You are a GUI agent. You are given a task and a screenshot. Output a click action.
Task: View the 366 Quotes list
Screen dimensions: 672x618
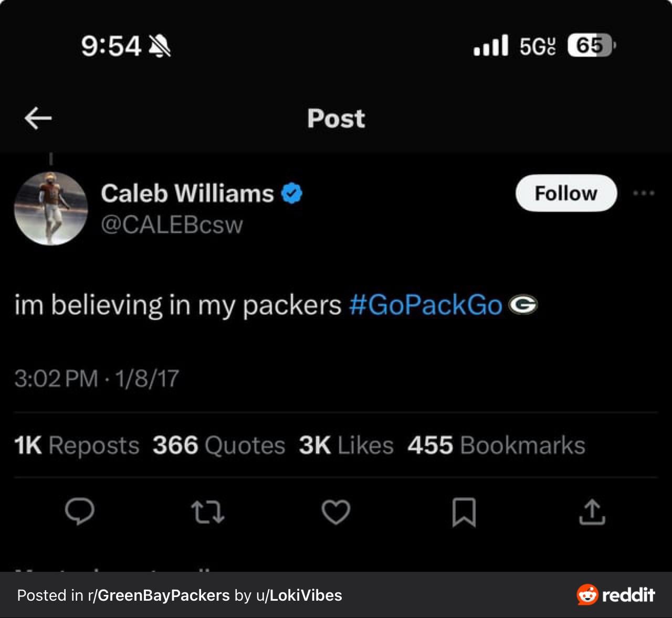pyautogui.click(x=218, y=445)
